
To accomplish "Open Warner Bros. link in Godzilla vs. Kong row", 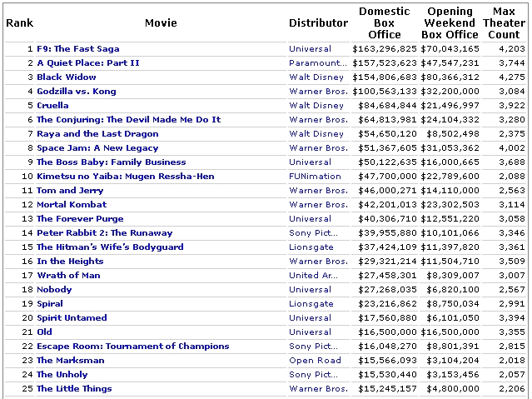I will [x=319, y=92].
